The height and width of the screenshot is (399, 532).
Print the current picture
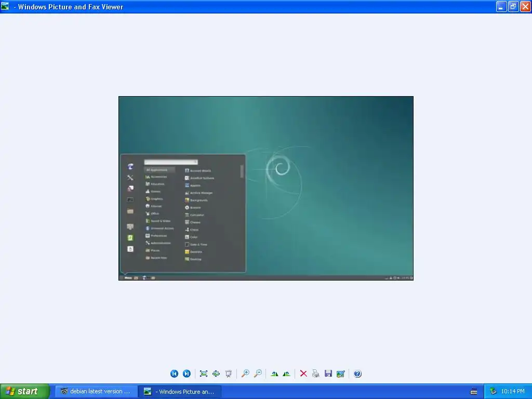point(315,374)
